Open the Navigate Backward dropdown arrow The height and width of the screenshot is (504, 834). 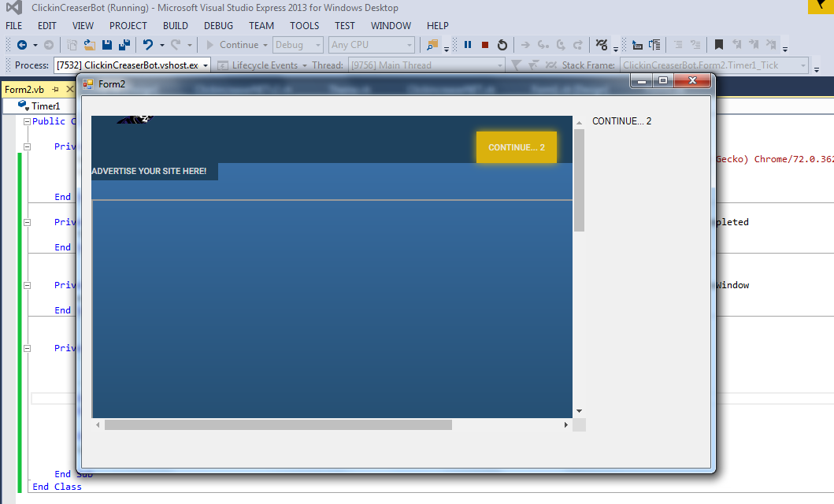[x=35, y=45]
